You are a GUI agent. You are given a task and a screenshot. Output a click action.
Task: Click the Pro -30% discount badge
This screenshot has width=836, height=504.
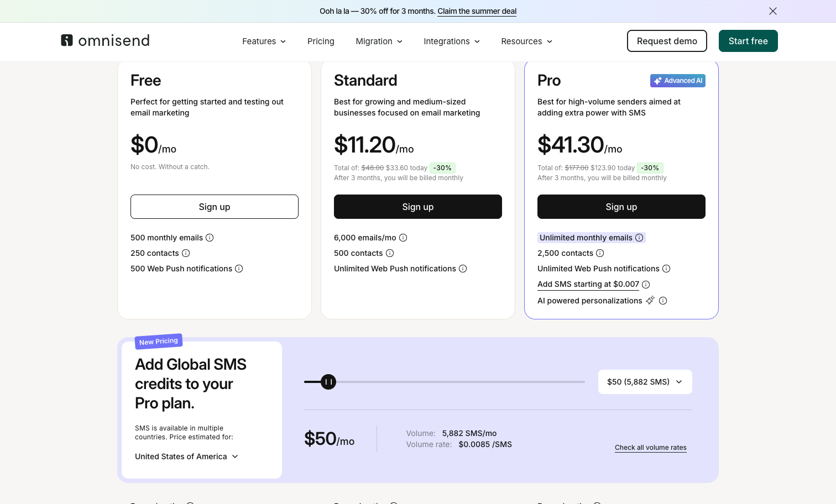pos(650,168)
